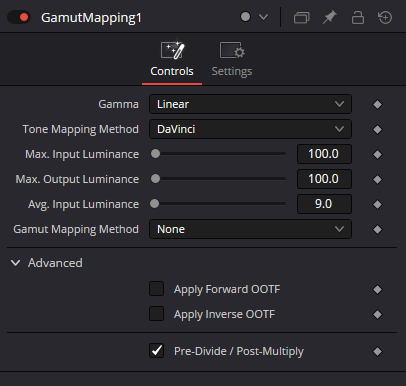Click the Avg. Input Luminance value field

(x=324, y=204)
